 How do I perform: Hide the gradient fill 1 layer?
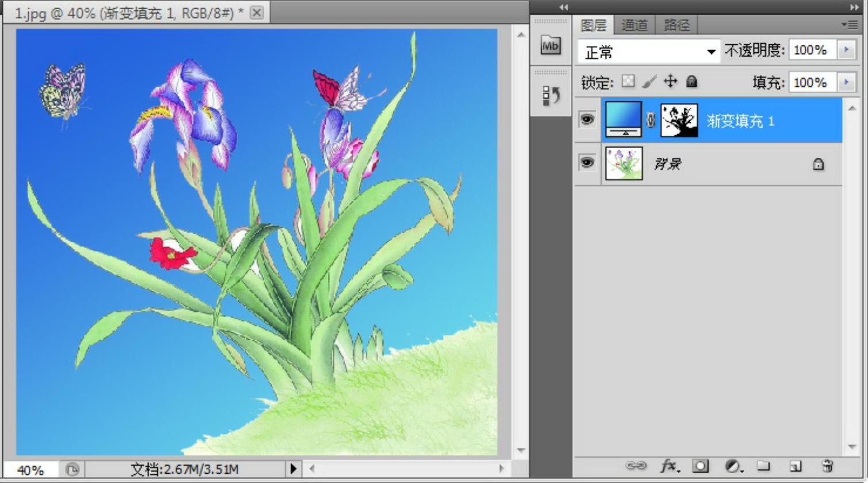coord(587,120)
